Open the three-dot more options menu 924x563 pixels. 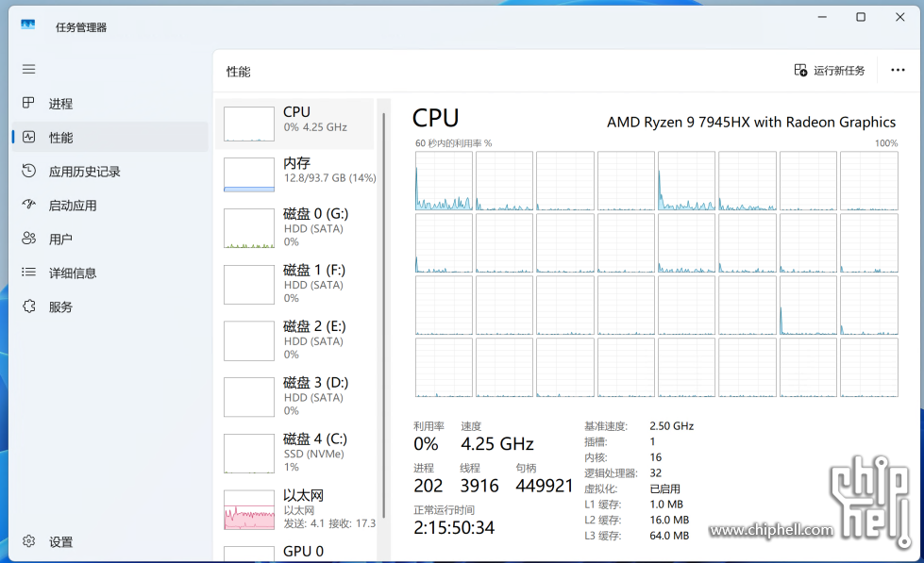point(898,70)
